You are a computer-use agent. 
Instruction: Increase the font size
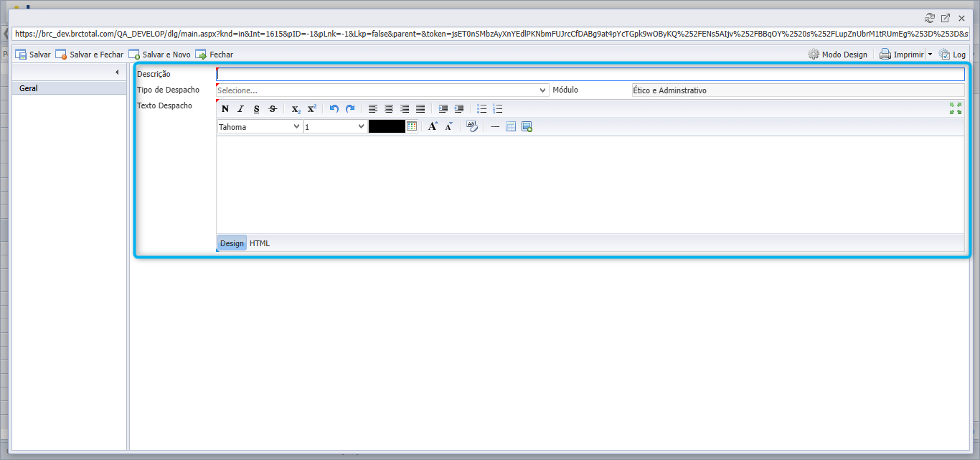433,126
